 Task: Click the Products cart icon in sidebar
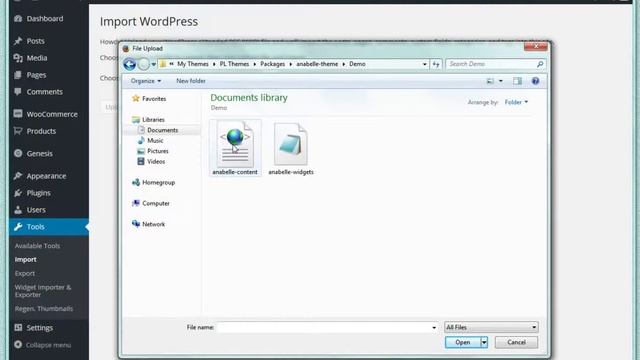pyautogui.click(x=18, y=131)
